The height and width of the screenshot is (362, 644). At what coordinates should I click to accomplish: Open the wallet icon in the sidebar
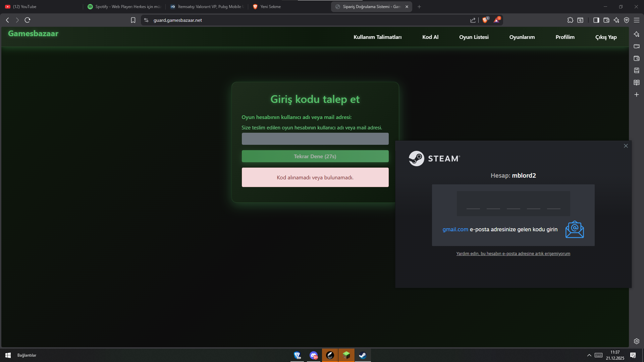tap(637, 58)
